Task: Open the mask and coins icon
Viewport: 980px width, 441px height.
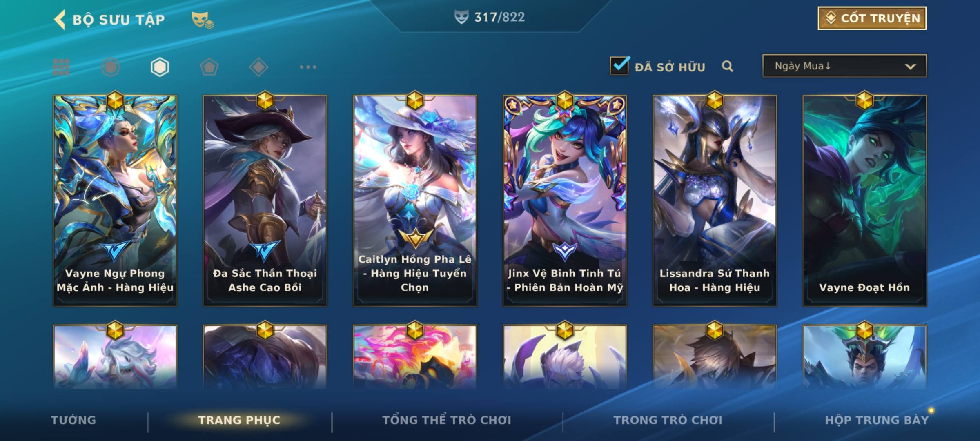Action: pos(203,20)
